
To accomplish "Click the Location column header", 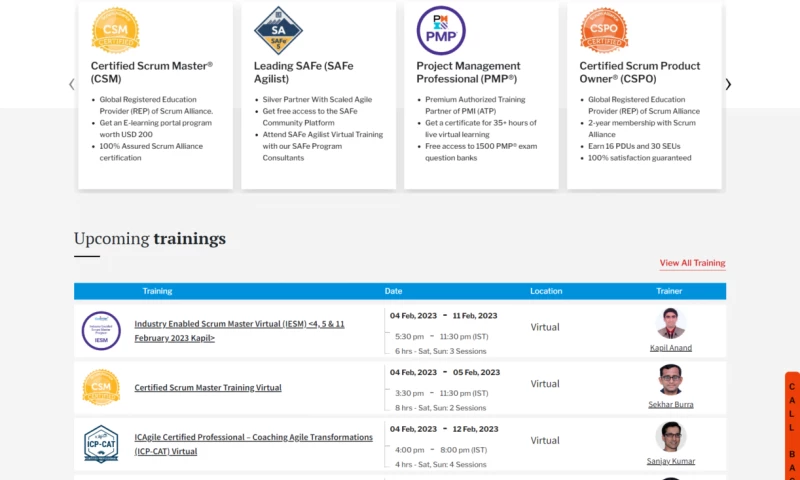I will coord(546,291).
